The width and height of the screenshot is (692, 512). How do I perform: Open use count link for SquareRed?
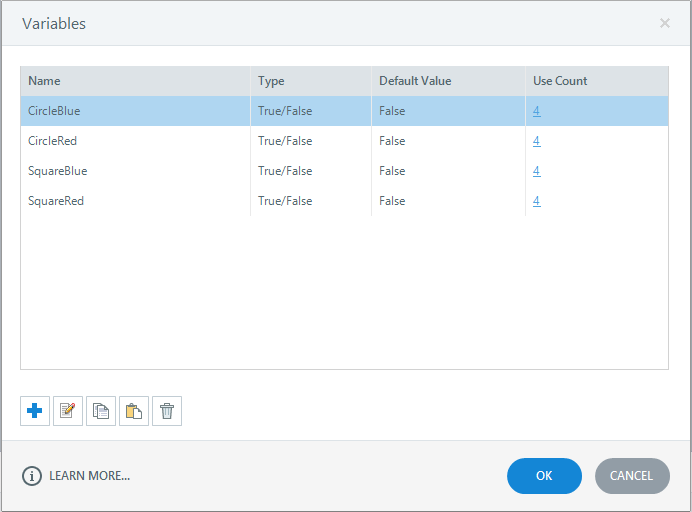[537, 201]
